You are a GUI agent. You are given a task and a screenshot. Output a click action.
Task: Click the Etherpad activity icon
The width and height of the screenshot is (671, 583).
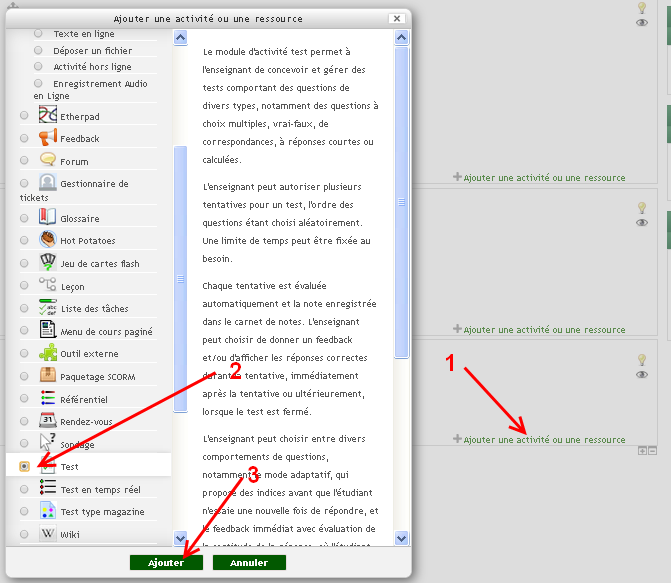[x=48, y=114]
